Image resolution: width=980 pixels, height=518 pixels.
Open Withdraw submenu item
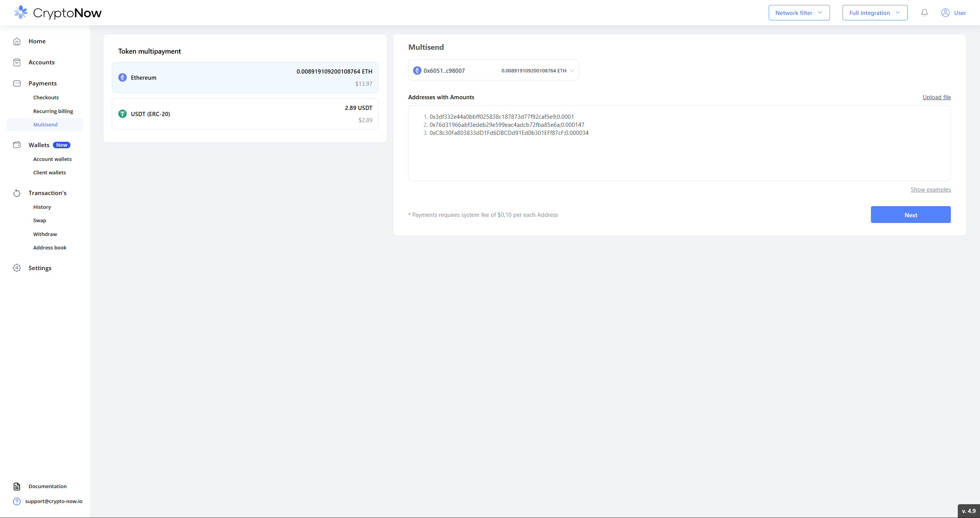click(x=45, y=234)
